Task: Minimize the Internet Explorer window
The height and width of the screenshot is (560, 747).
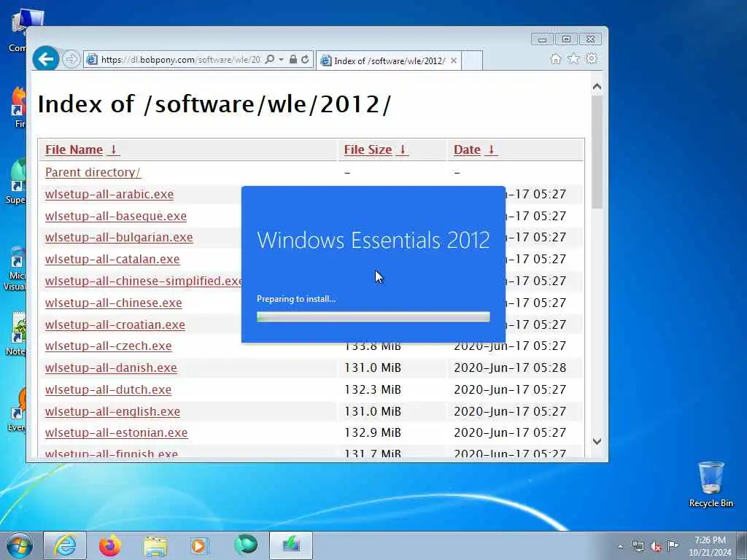Action: click(x=542, y=39)
